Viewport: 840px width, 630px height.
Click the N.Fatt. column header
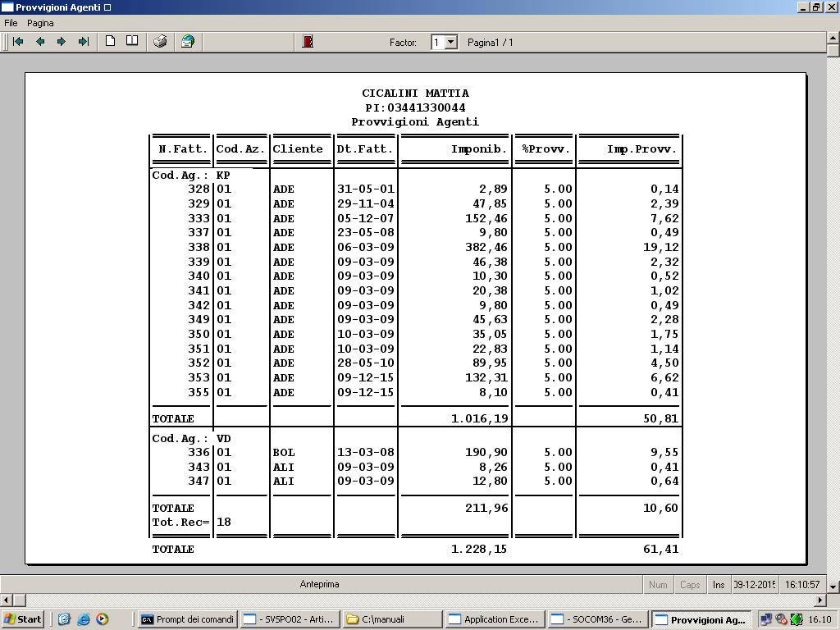pos(183,149)
